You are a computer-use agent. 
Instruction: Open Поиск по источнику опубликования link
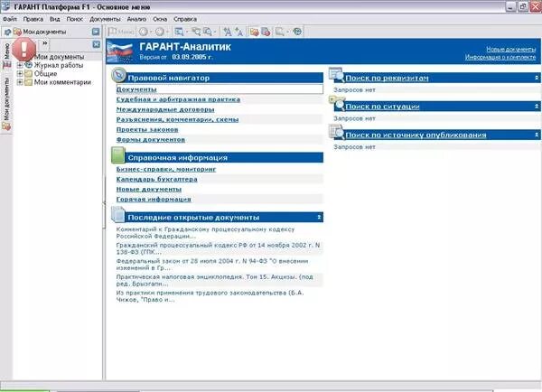click(x=416, y=135)
